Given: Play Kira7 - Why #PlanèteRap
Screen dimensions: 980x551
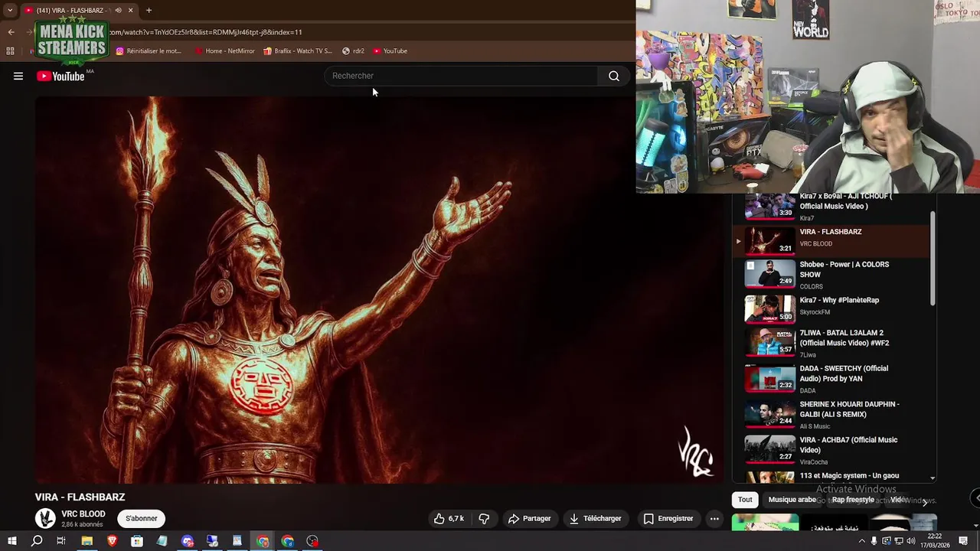Looking at the screenshot, I should [831, 309].
